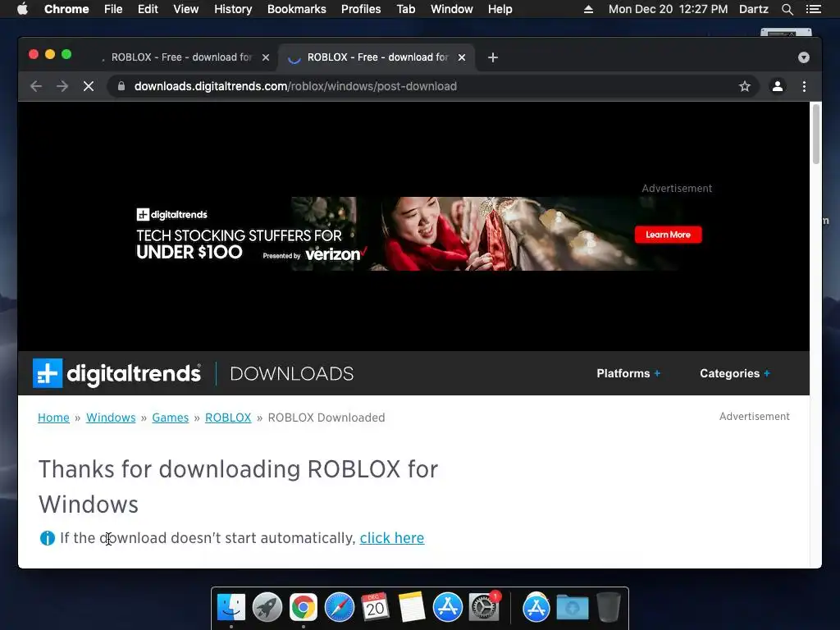Open a new tab with plus button
Screen dimensions: 840x630
[493, 57]
